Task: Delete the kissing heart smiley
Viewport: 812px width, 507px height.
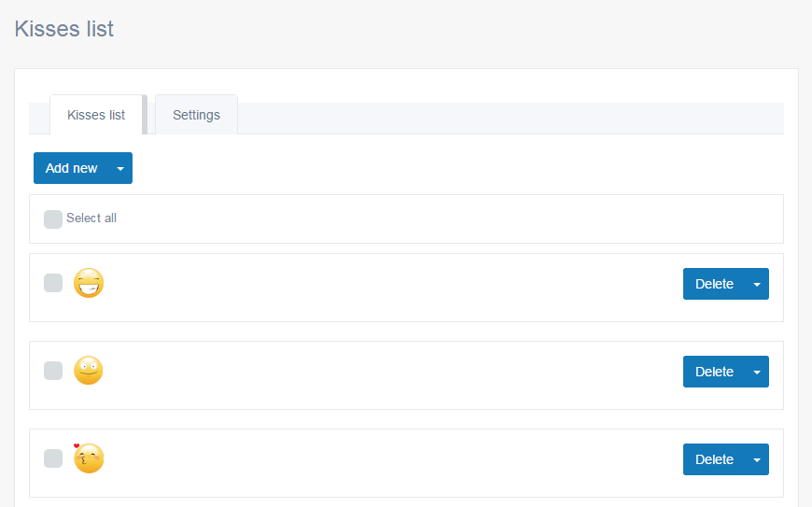Action: [x=714, y=459]
